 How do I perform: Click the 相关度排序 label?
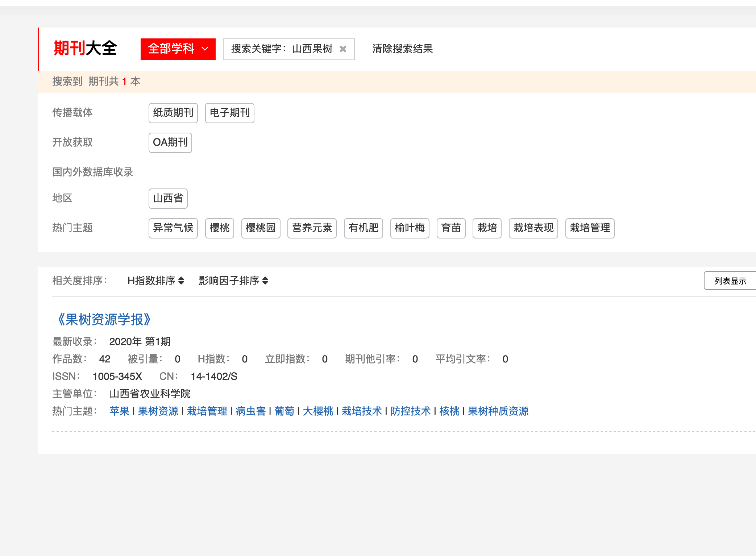click(x=80, y=281)
